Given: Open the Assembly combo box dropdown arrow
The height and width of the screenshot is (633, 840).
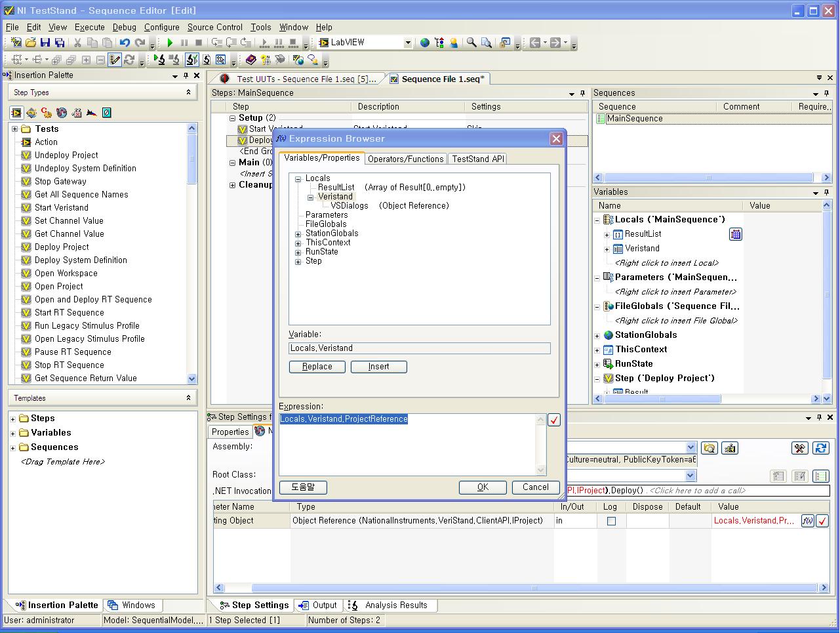Looking at the screenshot, I should coord(690,447).
